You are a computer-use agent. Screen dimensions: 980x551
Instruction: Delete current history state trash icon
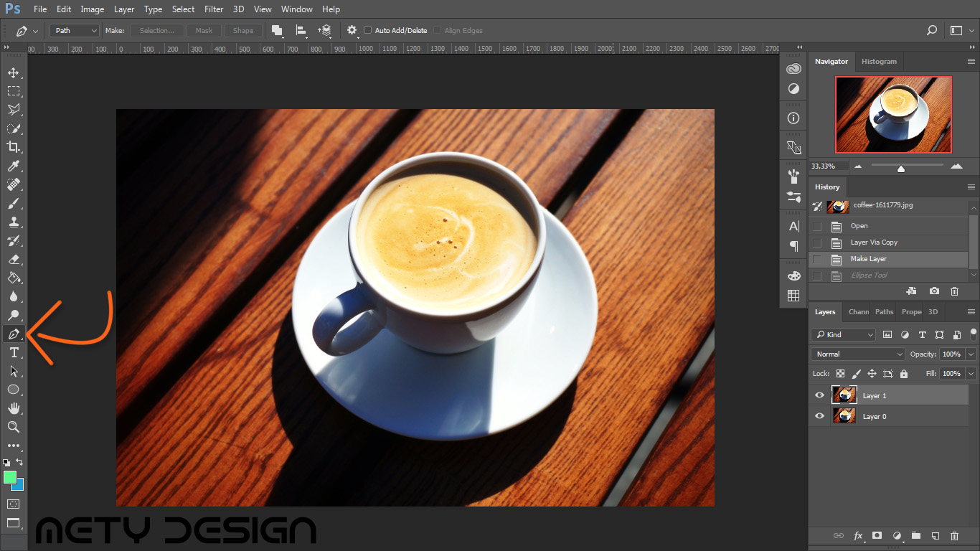(954, 291)
